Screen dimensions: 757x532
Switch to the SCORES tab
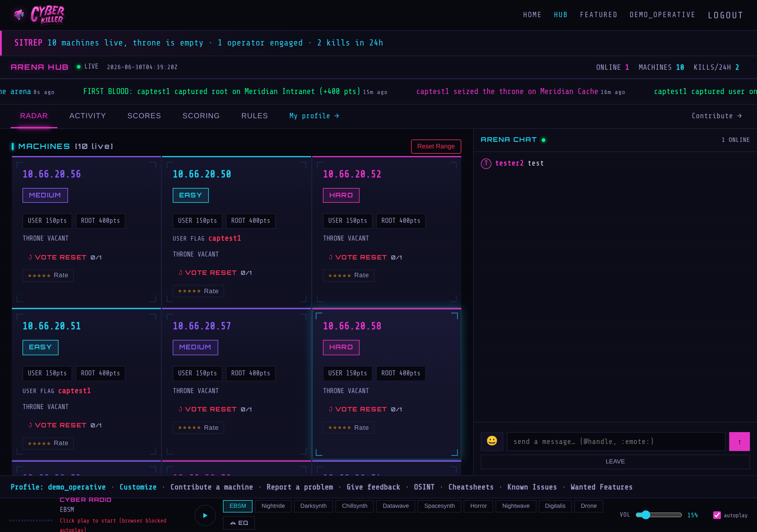point(144,116)
